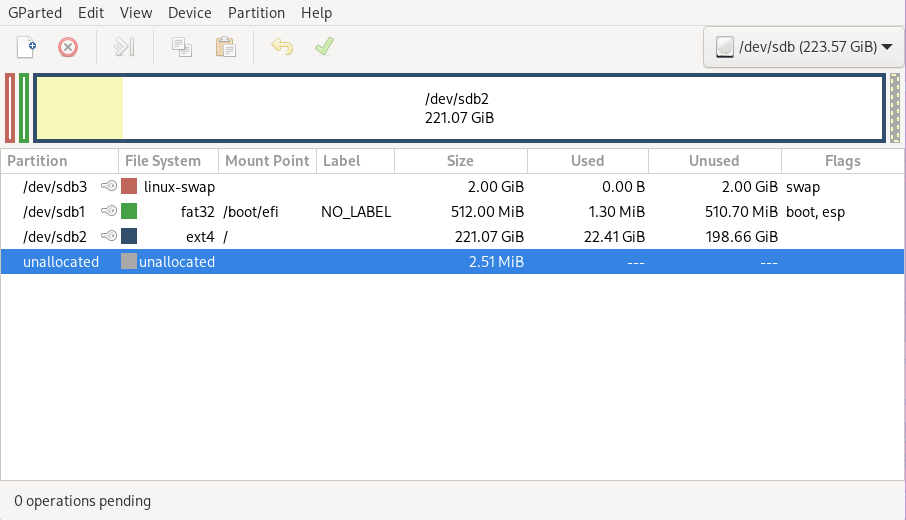Screen dimensions: 906x520
Task: Click the Delete partition red X icon
Action: pyautogui.click(x=68, y=47)
